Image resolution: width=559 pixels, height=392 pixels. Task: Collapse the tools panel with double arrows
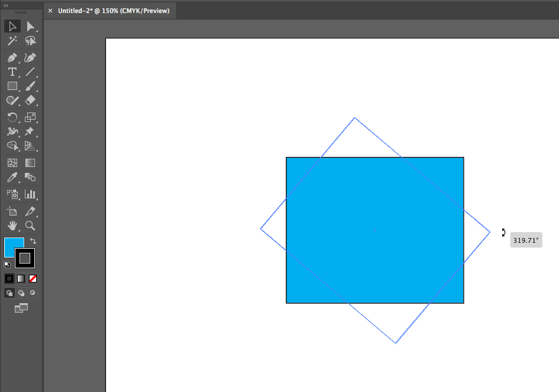[x=6, y=5]
